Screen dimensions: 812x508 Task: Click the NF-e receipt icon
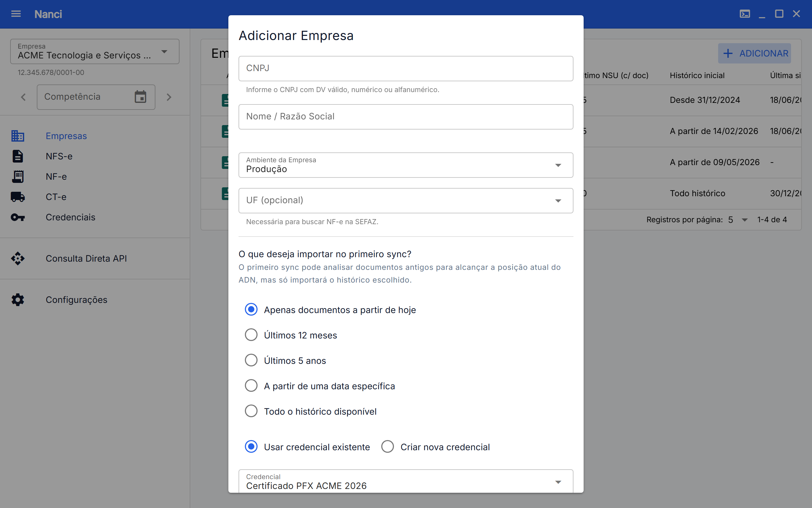click(17, 177)
